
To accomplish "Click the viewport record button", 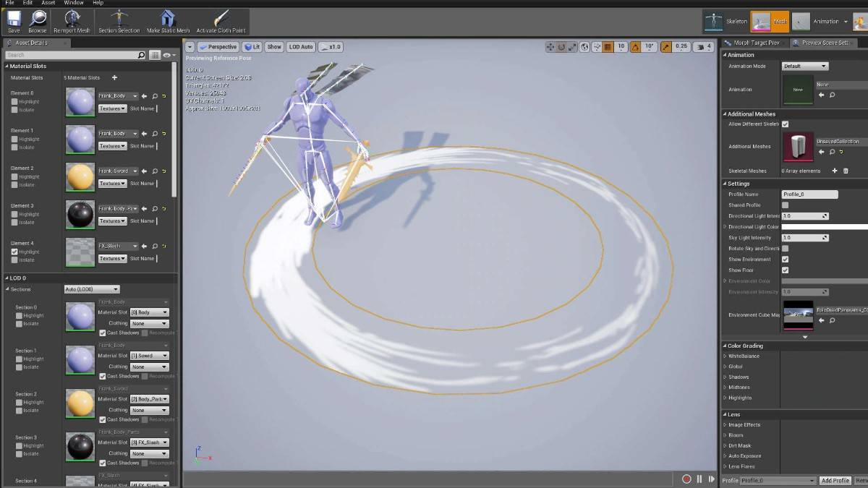I will [686, 479].
